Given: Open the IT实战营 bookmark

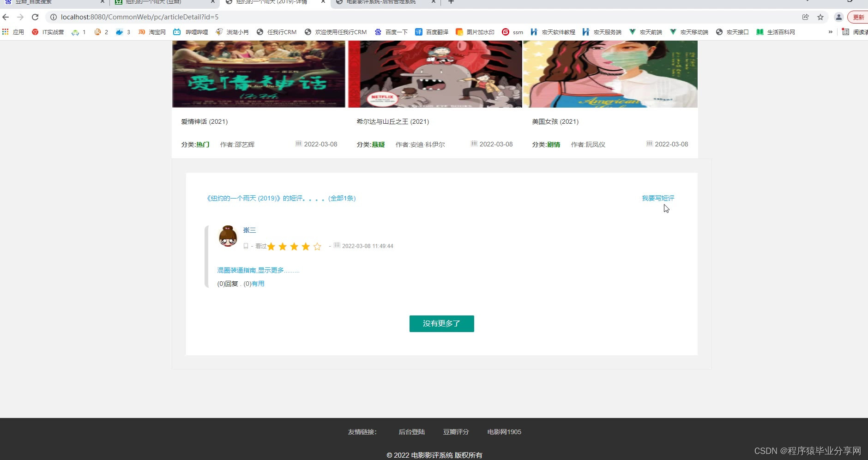Looking at the screenshot, I should [48, 32].
